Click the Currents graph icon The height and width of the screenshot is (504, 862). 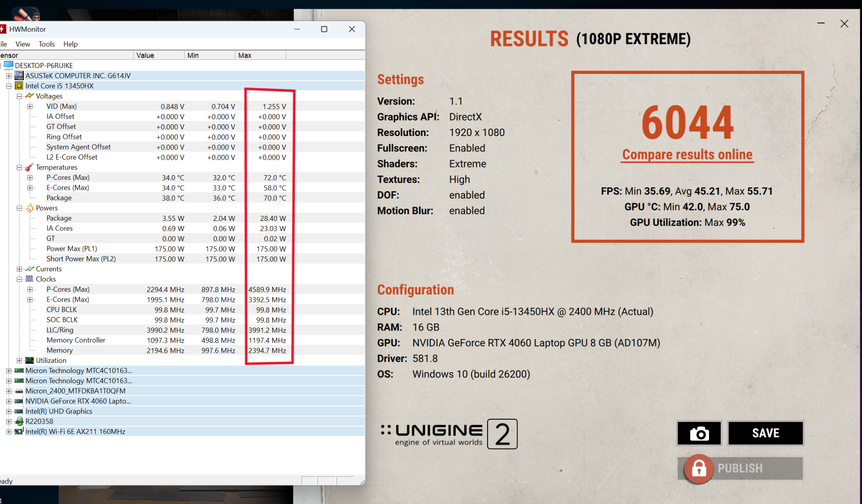(29, 269)
